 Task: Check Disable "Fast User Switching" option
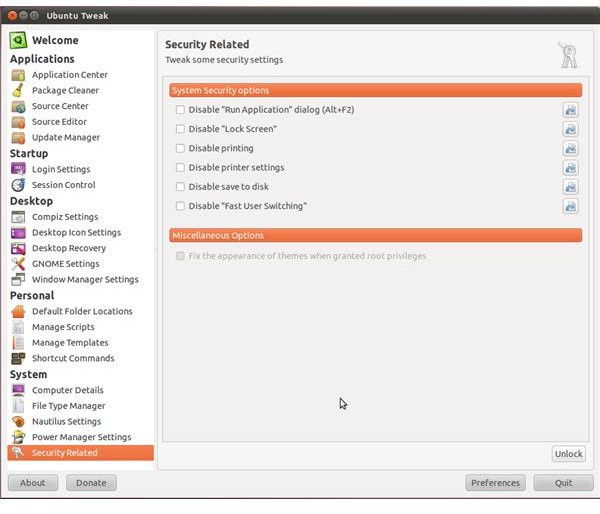180,206
